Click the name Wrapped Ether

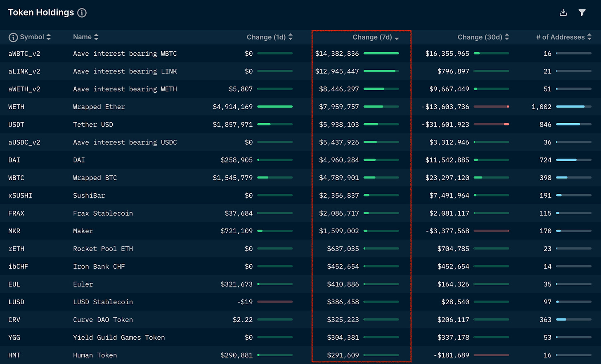tap(99, 107)
